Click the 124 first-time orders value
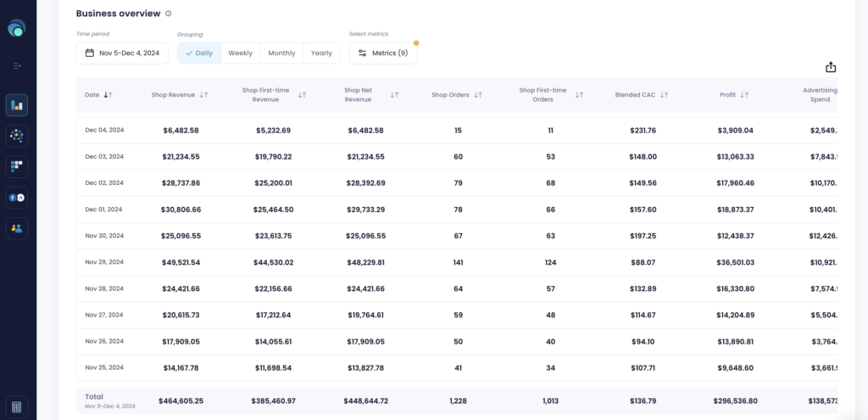 pyautogui.click(x=550, y=262)
